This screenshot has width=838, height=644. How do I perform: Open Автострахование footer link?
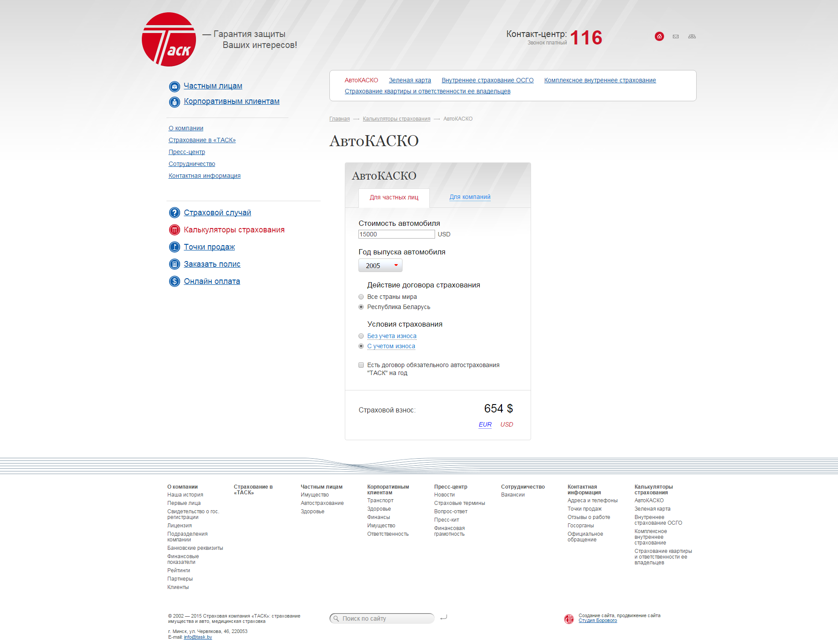322,503
